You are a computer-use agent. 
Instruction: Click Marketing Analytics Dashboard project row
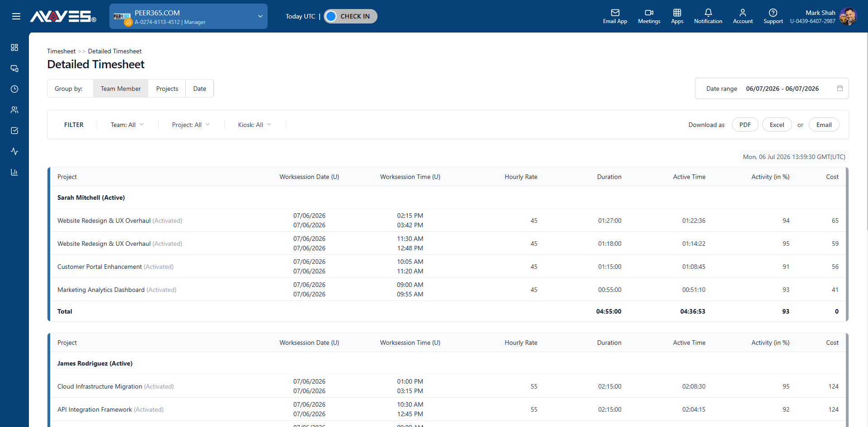[448, 290]
